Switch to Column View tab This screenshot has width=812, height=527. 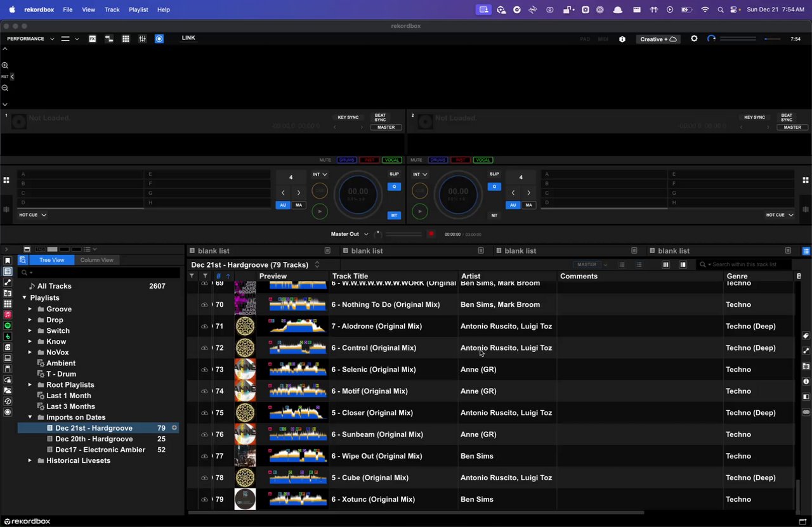96,260
